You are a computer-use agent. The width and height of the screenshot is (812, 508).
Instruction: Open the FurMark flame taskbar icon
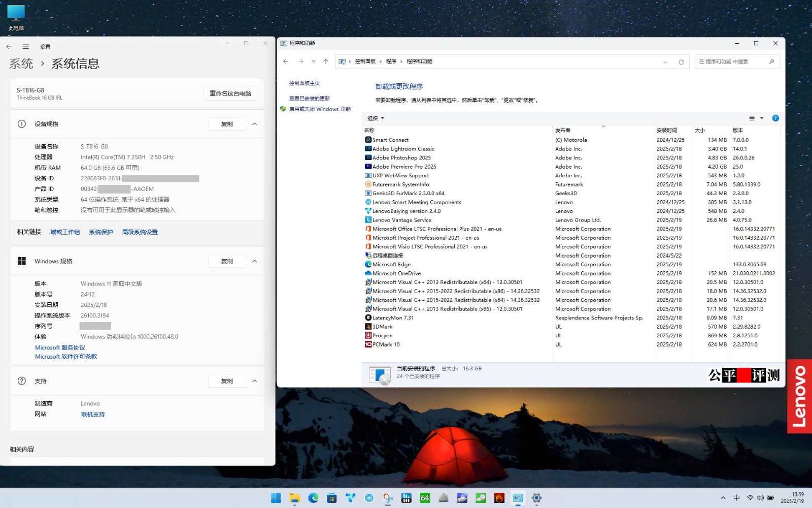click(499, 498)
